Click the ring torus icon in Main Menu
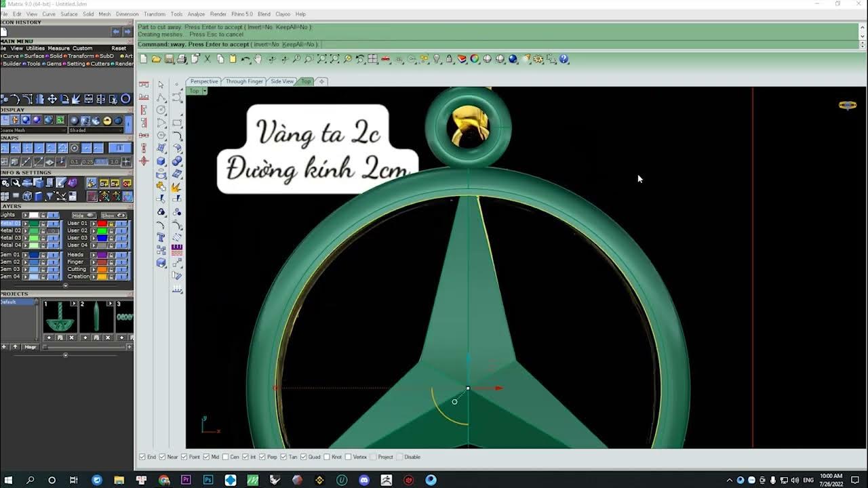Image resolution: width=868 pixels, height=488 pixels. pos(125,99)
